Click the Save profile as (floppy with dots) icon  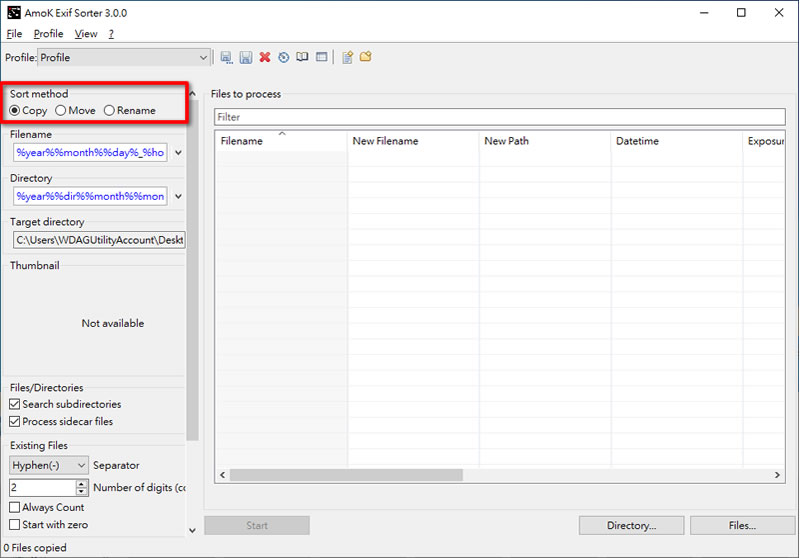(227, 57)
